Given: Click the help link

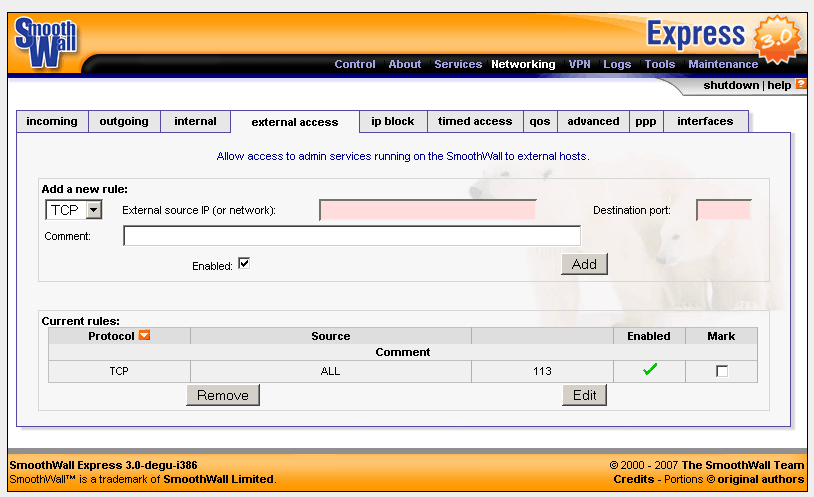Looking at the screenshot, I should point(779,85).
